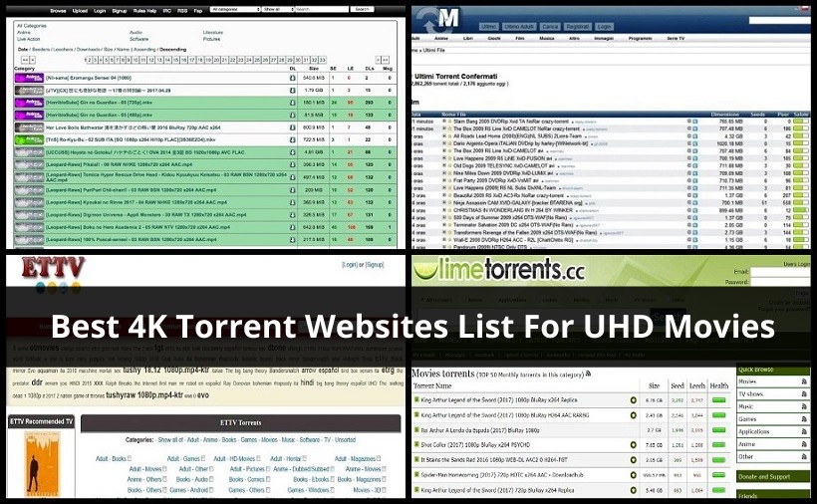Green category badge on Ro-Kyu-Bu row
This screenshot has height=504, width=817.
29,140
